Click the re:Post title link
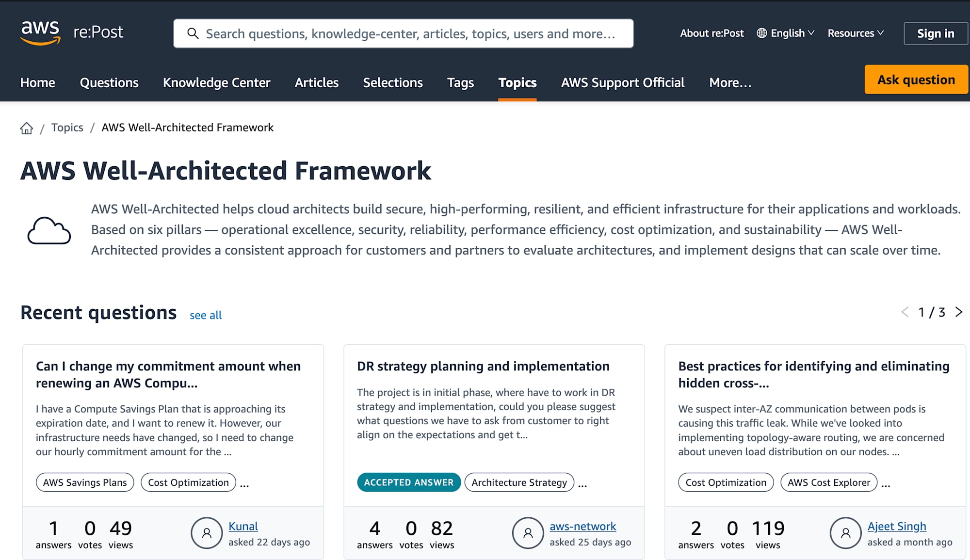Image resolution: width=970 pixels, height=560 pixels. coord(98,32)
